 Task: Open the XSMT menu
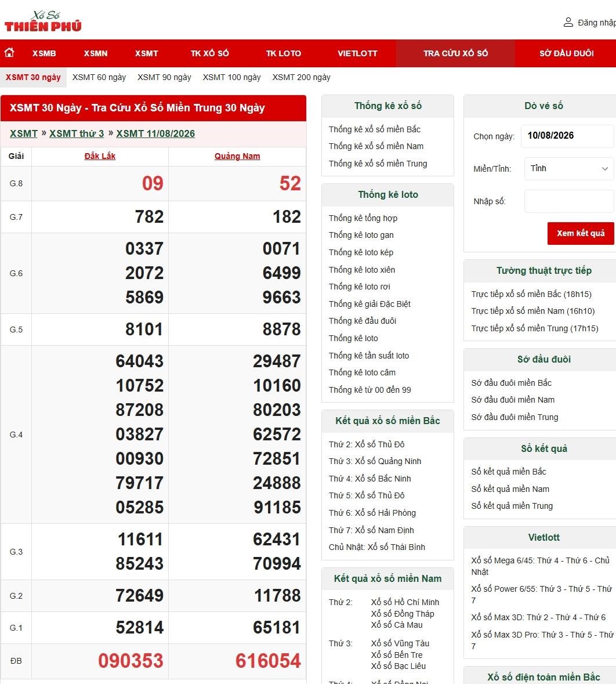point(146,53)
